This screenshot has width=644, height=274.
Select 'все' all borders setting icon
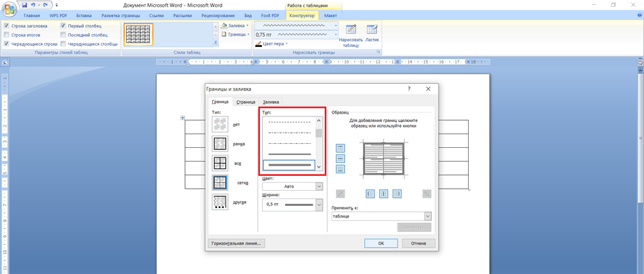pyautogui.click(x=220, y=163)
